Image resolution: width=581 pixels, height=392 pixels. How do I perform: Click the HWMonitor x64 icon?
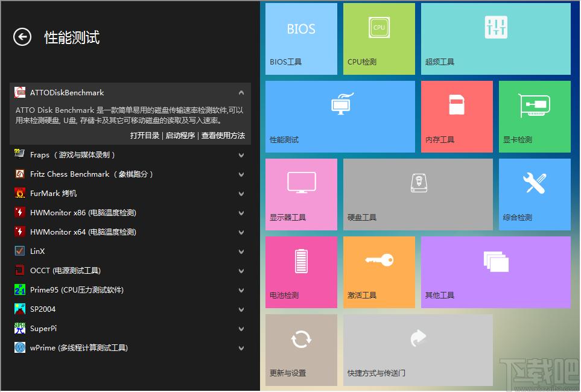[x=20, y=232]
